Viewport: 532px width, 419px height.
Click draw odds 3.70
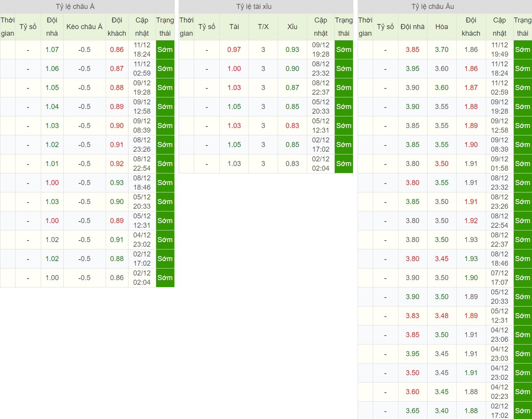pos(442,50)
